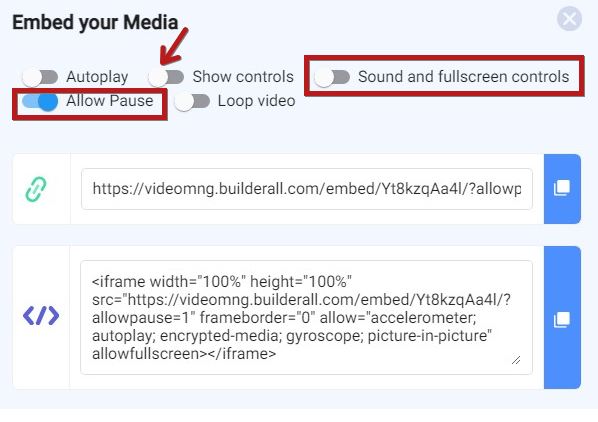This screenshot has height=422, width=598.
Task: Click the Allow Pause label
Action: point(110,101)
